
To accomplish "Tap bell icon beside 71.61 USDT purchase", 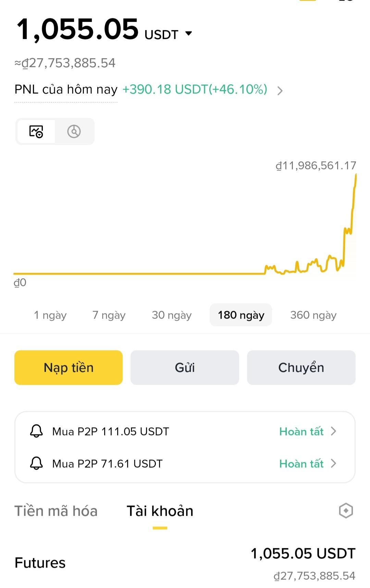I will point(36,463).
